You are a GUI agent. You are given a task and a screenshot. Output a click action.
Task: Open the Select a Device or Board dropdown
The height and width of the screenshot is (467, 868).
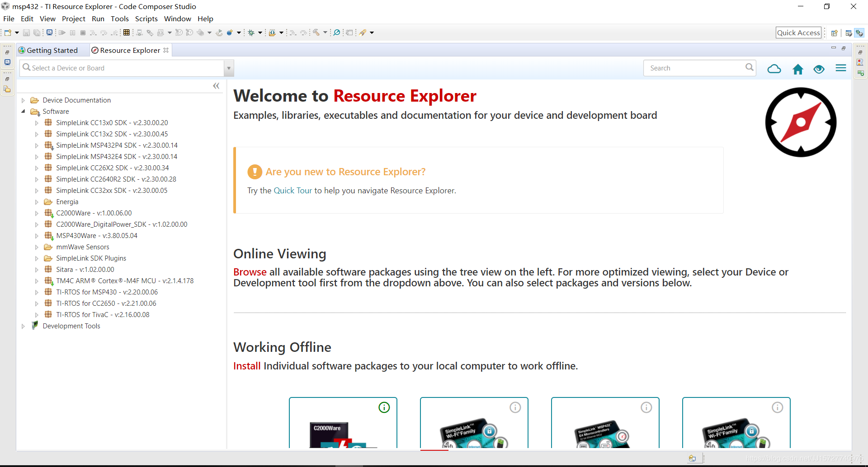click(229, 68)
